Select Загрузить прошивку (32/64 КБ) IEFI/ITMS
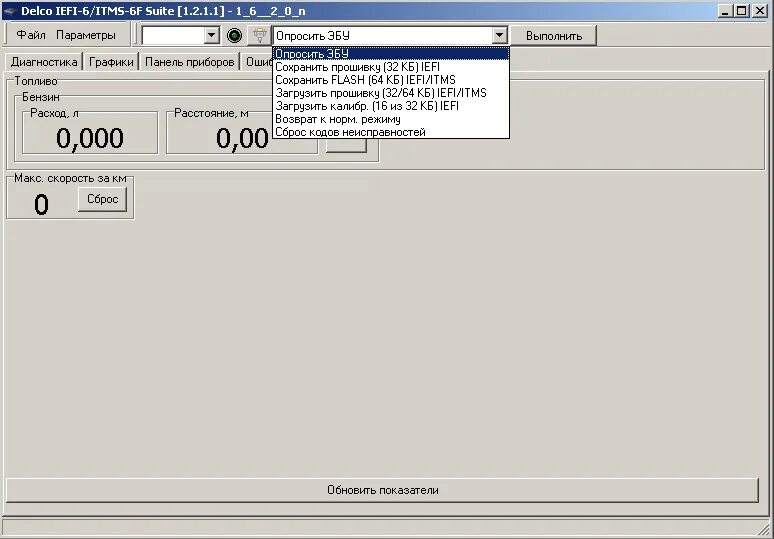774x539 pixels. (x=391, y=93)
